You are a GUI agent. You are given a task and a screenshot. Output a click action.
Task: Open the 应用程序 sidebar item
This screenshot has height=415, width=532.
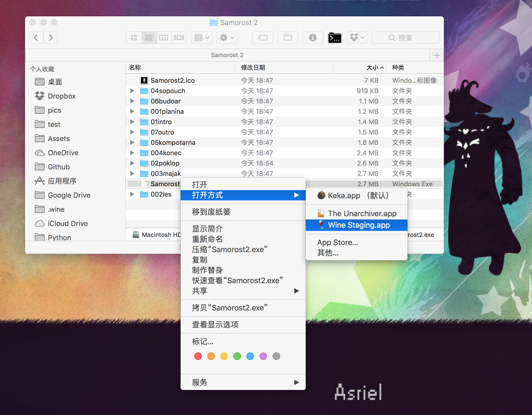62,181
